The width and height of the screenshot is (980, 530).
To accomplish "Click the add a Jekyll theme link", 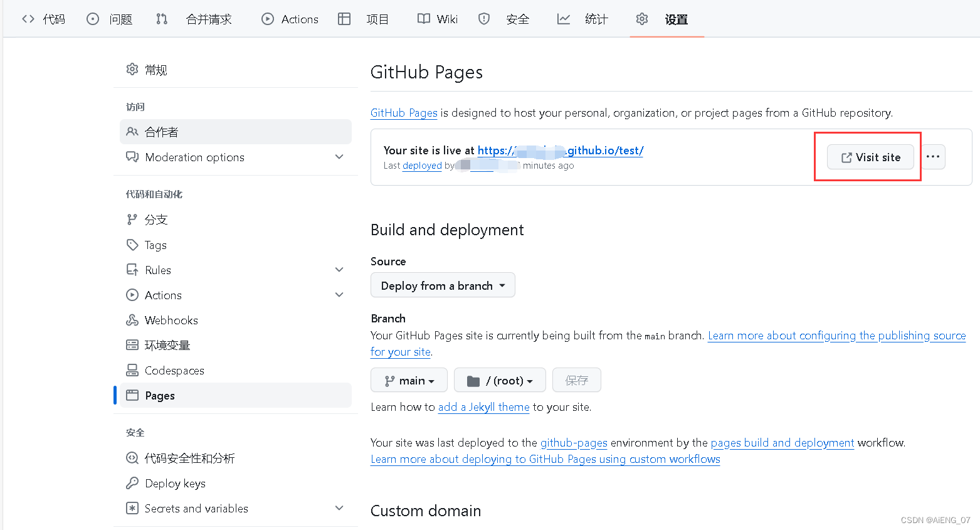I will pyautogui.click(x=484, y=407).
